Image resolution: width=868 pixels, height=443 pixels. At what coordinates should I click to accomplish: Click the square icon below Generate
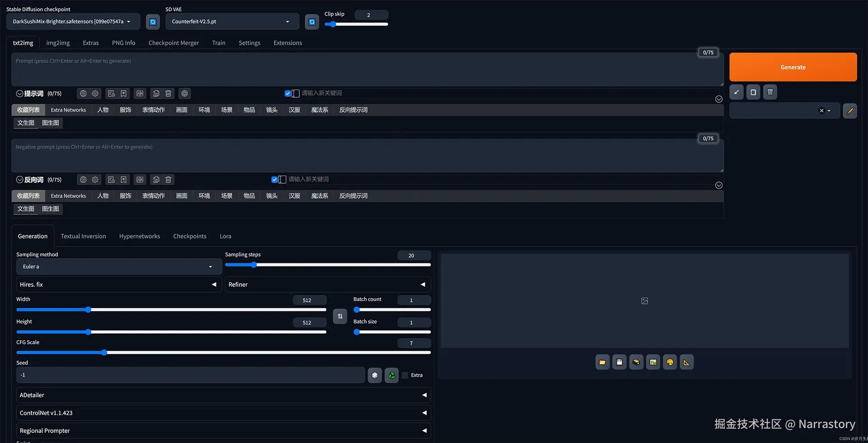point(753,92)
